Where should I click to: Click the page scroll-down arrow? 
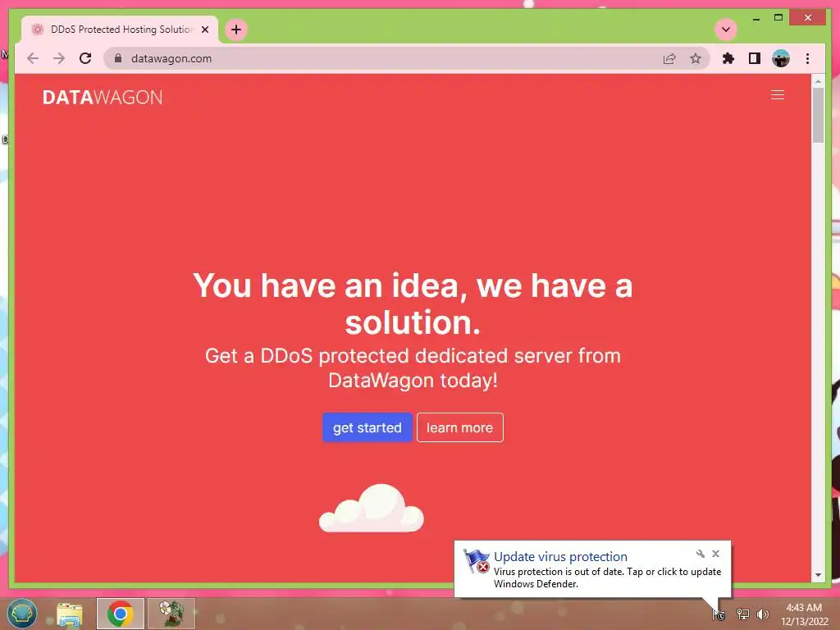tap(818, 575)
